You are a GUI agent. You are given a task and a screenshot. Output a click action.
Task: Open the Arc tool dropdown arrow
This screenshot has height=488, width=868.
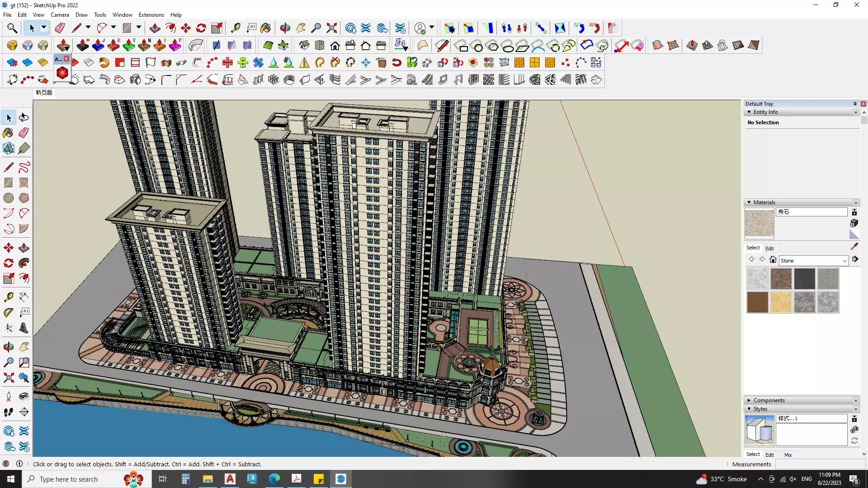click(113, 28)
